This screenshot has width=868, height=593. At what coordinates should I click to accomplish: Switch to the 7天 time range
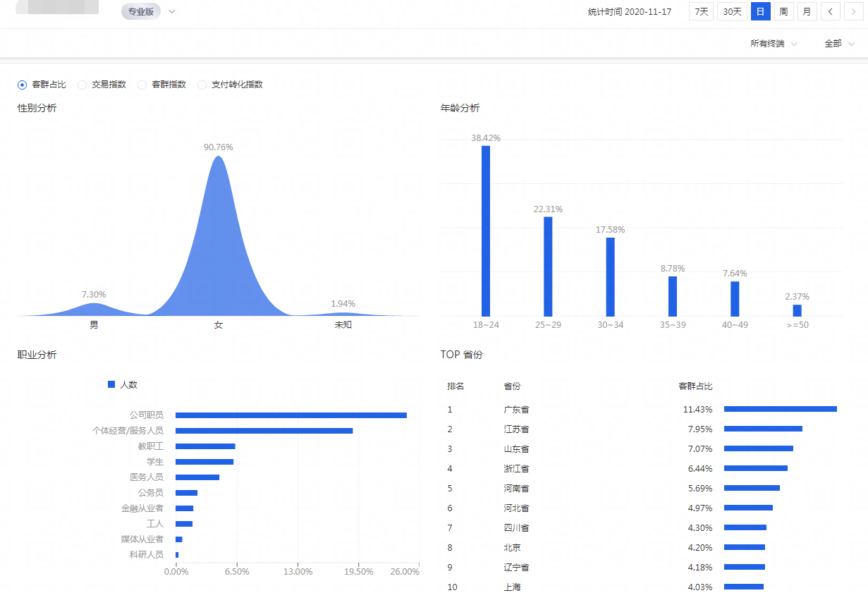(701, 11)
